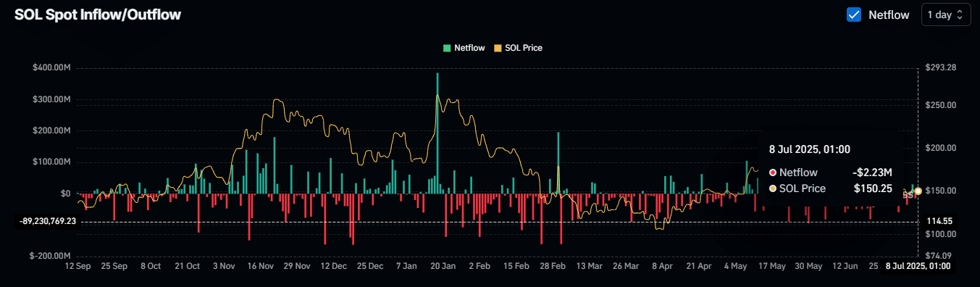The height and width of the screenshot is (287, 980).
Task: Click the 8 Oct date label
Action: tap(150, 267)
